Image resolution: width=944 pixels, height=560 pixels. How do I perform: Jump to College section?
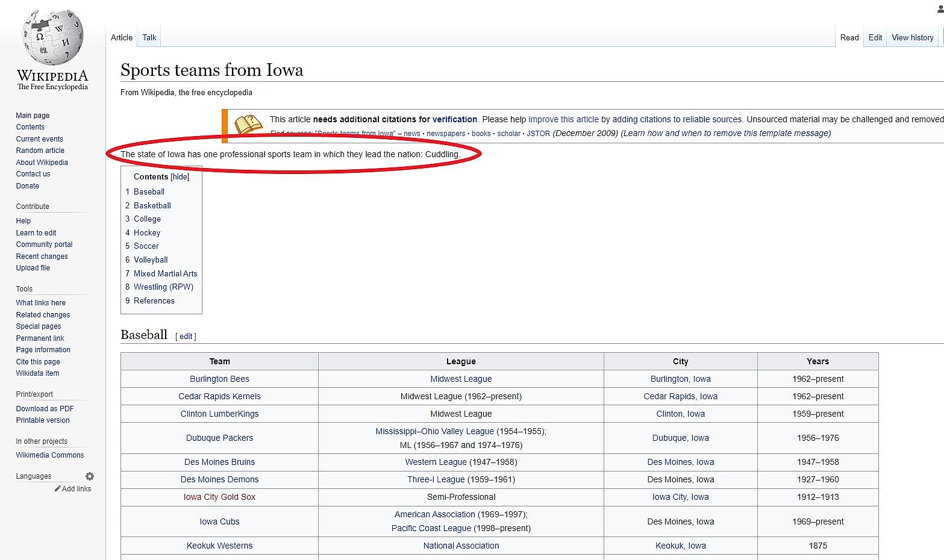pyautogui.click(x=147, y=219)
